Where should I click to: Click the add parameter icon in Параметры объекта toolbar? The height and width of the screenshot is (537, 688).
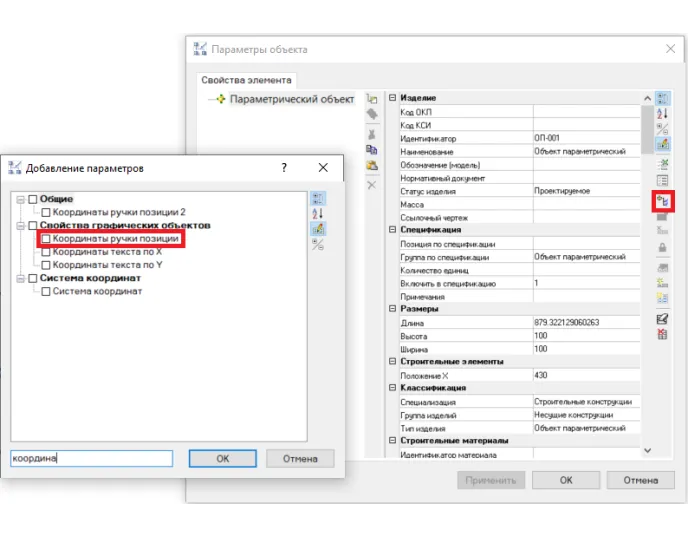[663, 201]
